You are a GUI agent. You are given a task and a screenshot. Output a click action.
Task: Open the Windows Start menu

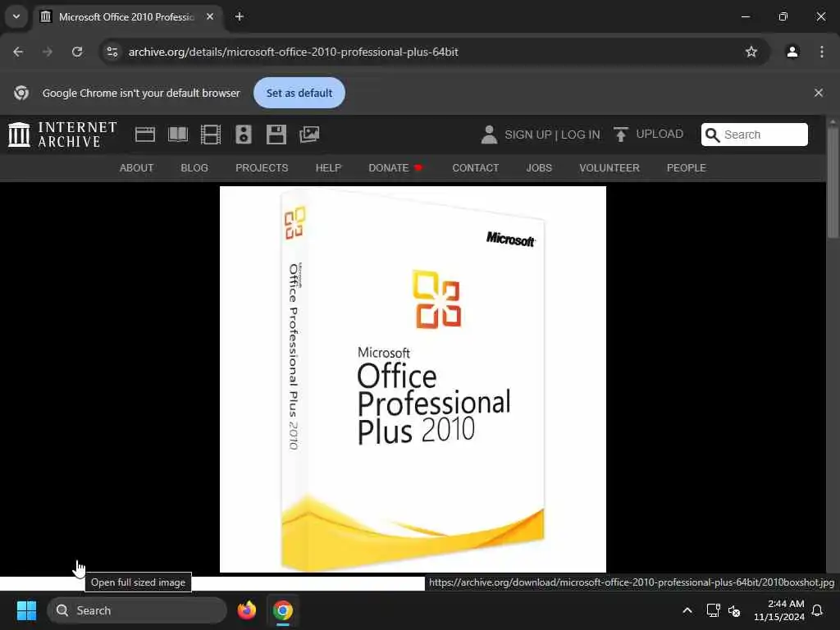pos(26,610)
